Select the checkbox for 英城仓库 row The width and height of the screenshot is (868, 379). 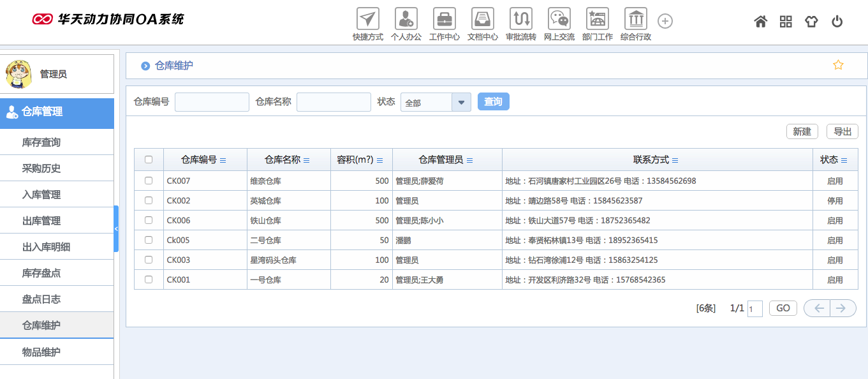(x=149, y=200)
